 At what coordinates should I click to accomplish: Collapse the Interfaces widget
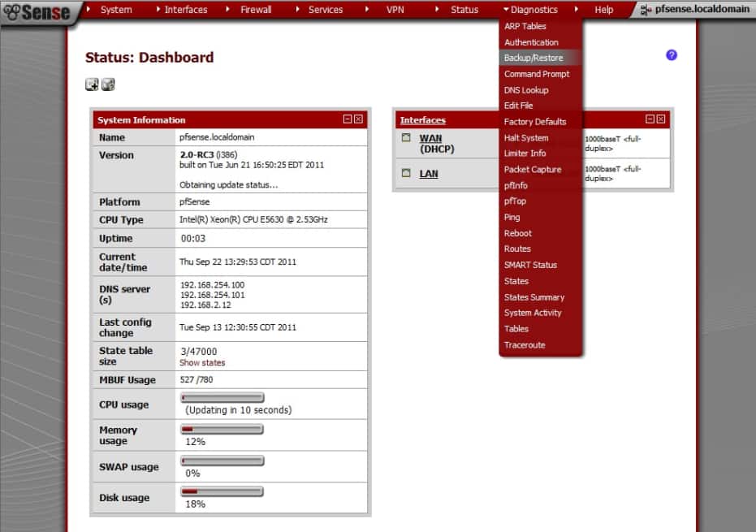coord(648,119)
